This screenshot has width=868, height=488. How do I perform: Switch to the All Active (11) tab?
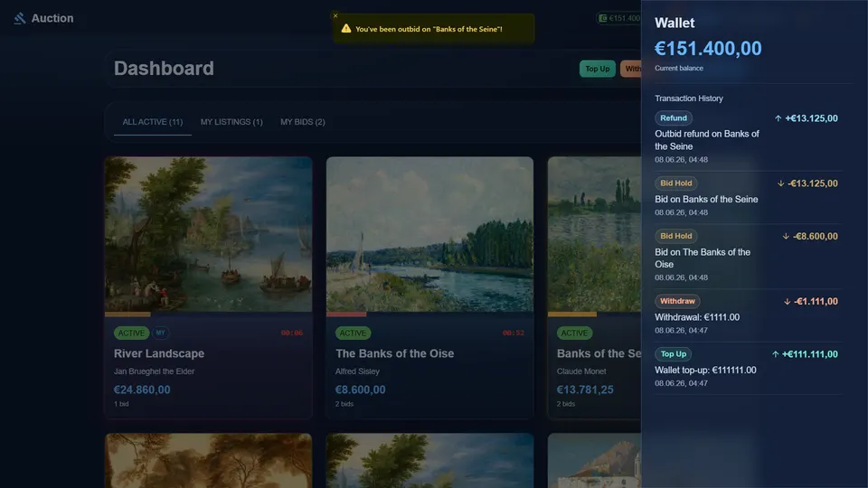tap(153, 122)
